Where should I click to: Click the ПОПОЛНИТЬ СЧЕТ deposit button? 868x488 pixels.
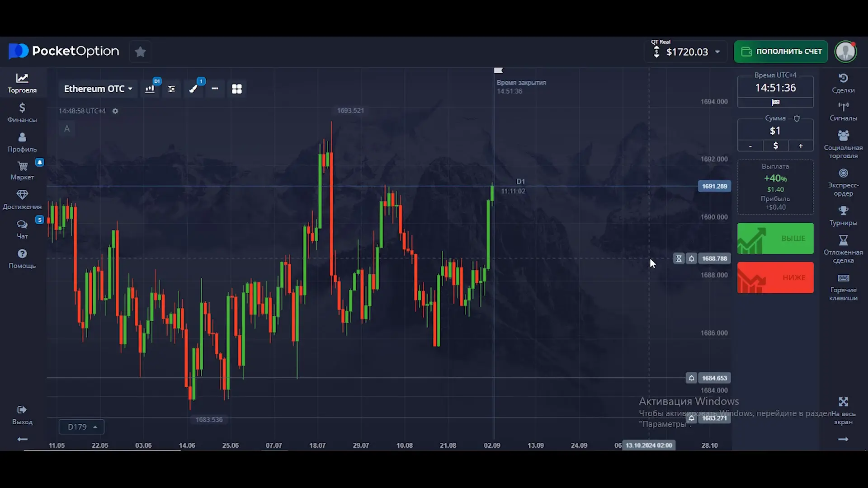coord(781,52)
